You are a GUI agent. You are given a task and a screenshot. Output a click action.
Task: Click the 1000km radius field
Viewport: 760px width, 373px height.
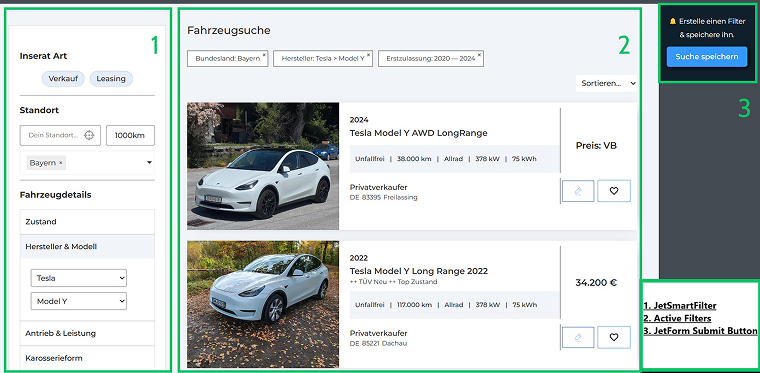[x=130, y=136]
